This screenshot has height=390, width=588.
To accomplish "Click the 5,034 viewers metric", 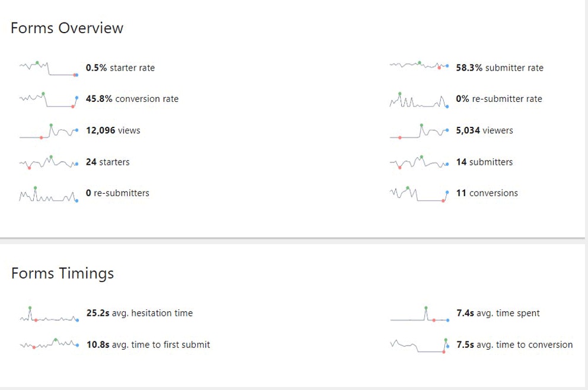I will (485, 130).
